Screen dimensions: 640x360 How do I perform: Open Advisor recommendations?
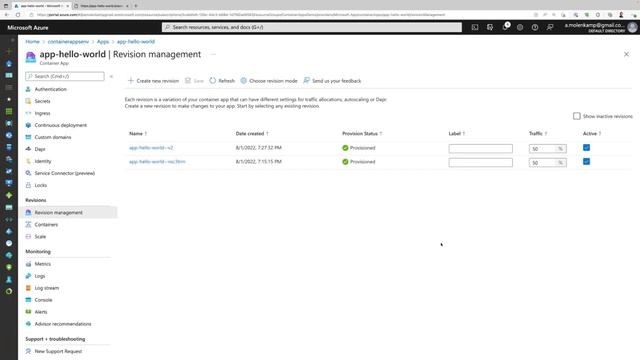63,324
